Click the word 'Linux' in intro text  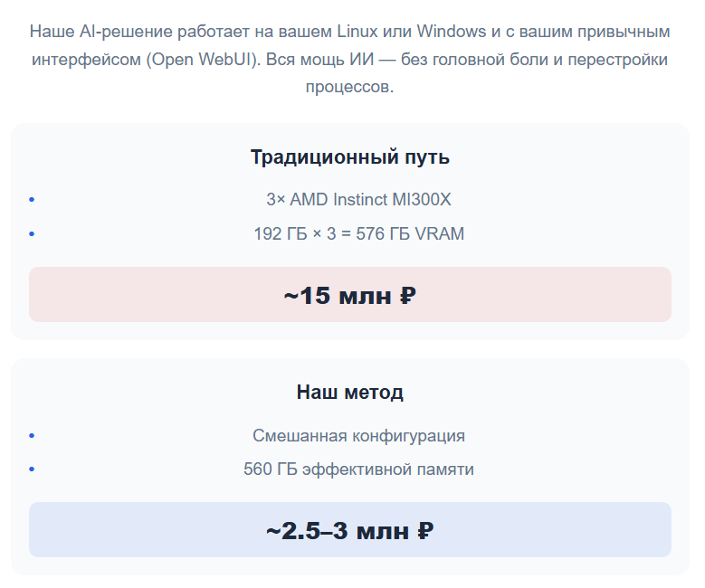pyautogui.click(x=357, y=32)
